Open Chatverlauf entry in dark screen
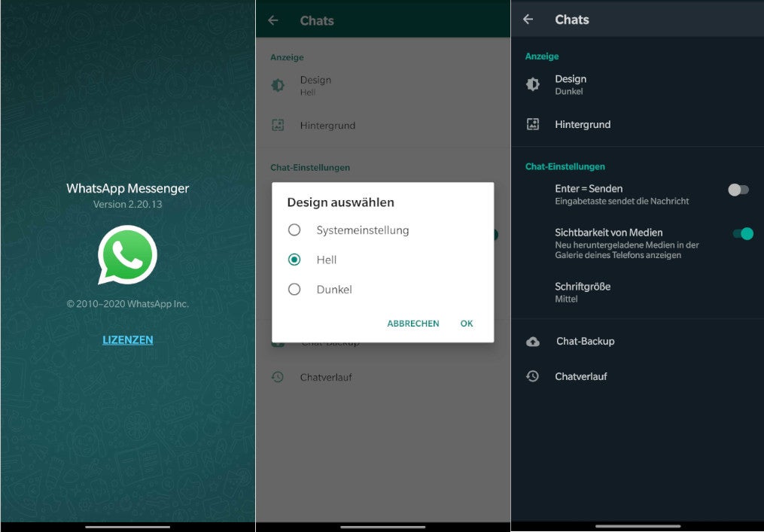This screenshot has height=532, width=764. point(638,376)
